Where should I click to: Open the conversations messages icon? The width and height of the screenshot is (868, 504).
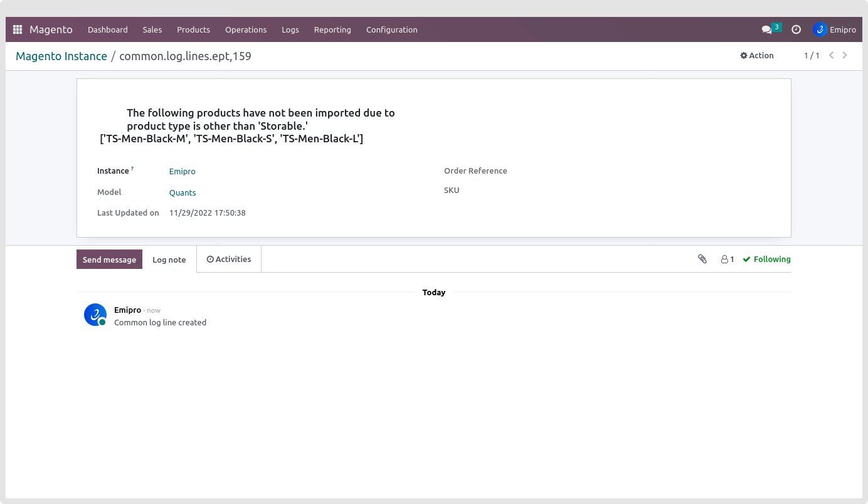766,29
